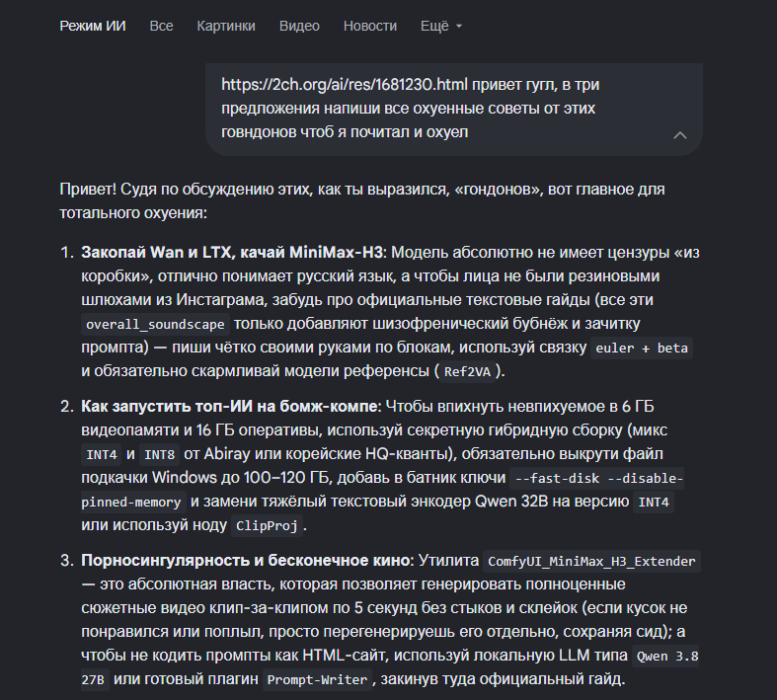
Task: Click the Prompt-Writer code chip
Action: point(317,679)
